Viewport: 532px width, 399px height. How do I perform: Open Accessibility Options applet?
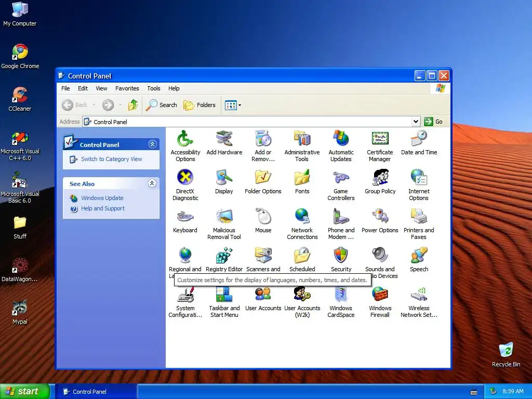(185, 139)
